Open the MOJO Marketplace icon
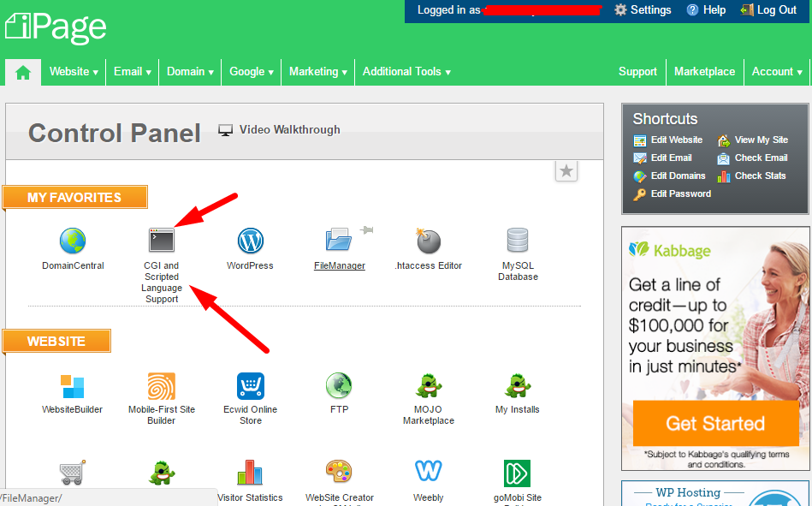Image resolution: width=812 pixels, height=506 pixels. pyautogui.click(x=429, y=386)
